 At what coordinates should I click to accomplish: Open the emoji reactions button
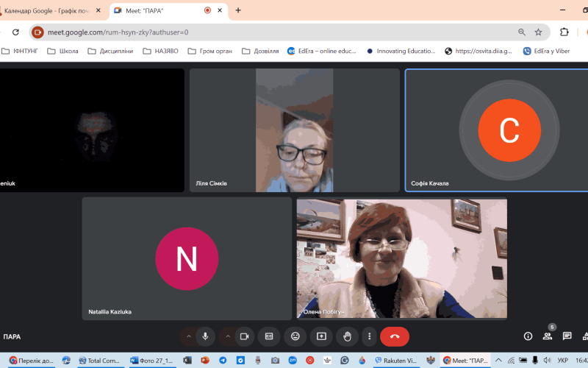[295, 336]
